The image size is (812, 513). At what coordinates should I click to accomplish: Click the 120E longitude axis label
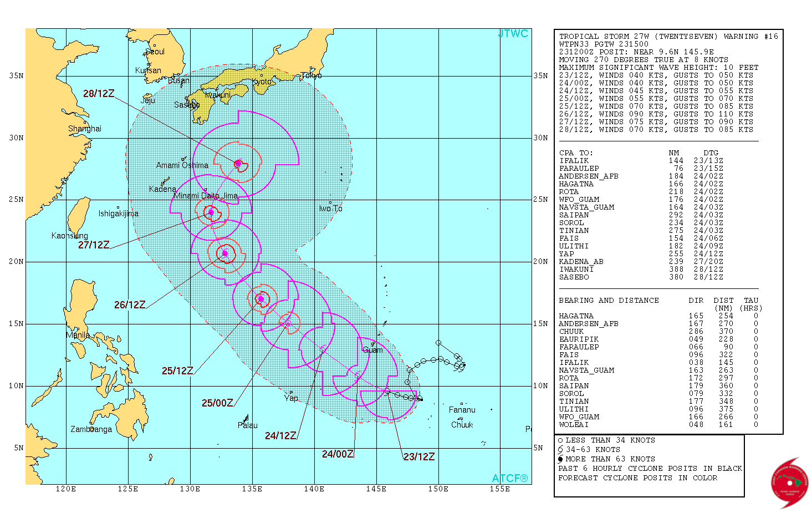tap(66, 489)
